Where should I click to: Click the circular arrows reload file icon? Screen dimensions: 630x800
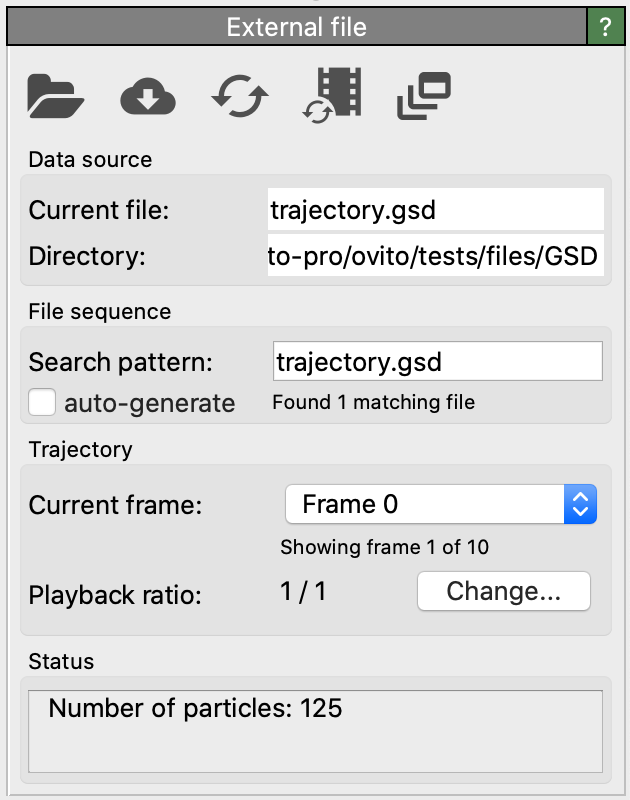coord(240,97)
